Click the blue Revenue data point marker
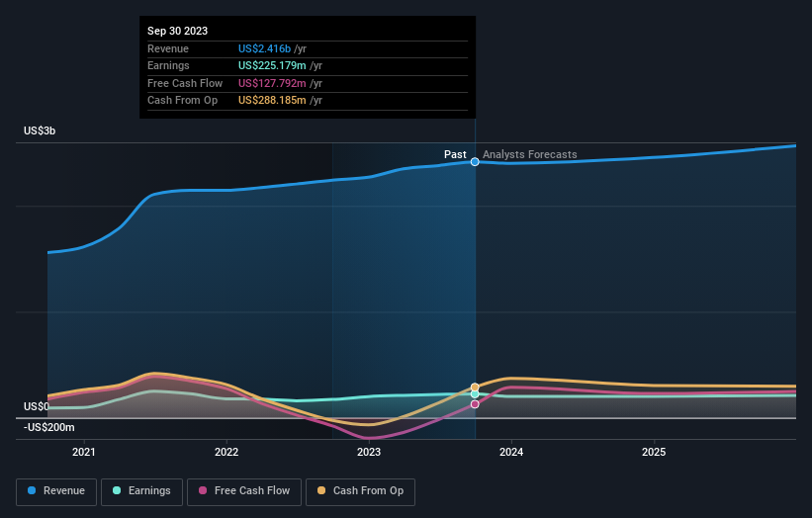The width and height of the screenshot is (812, 518). tap(475, 162)
